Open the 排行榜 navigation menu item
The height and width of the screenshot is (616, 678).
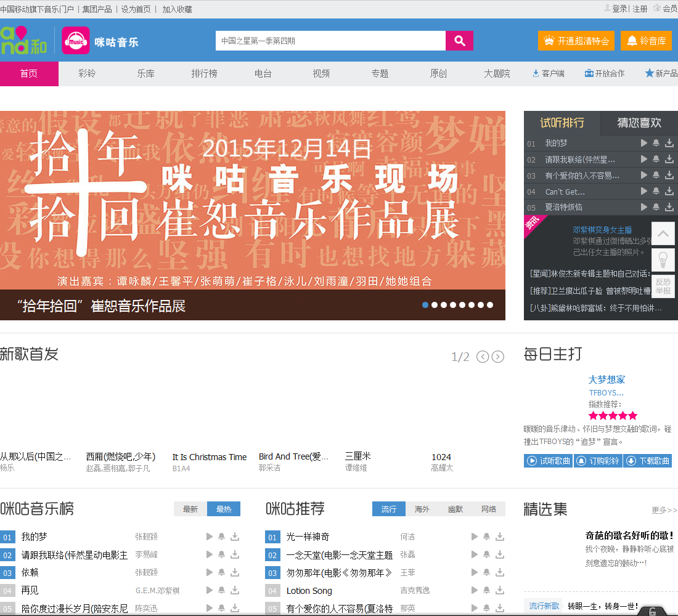204,73
